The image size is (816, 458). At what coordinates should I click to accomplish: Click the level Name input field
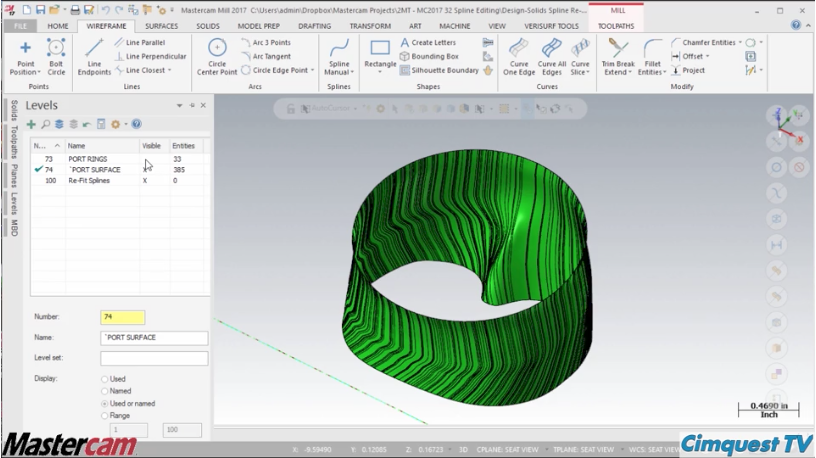[x=154, y=338]
